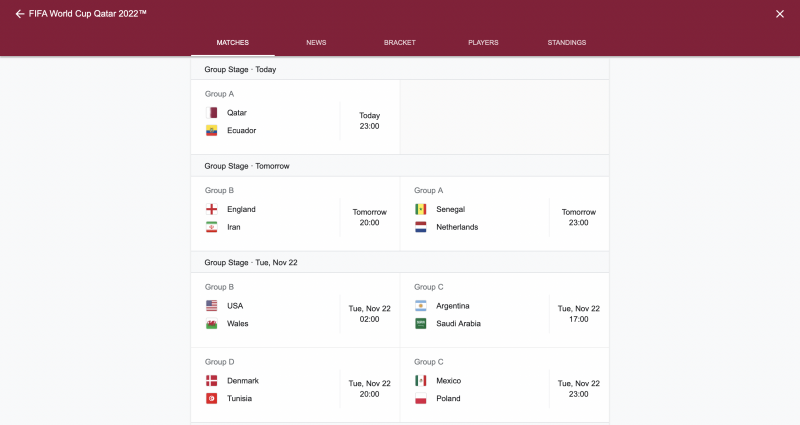
Task: Click the Senegal flag icon
Action: (x=421, y=209)
